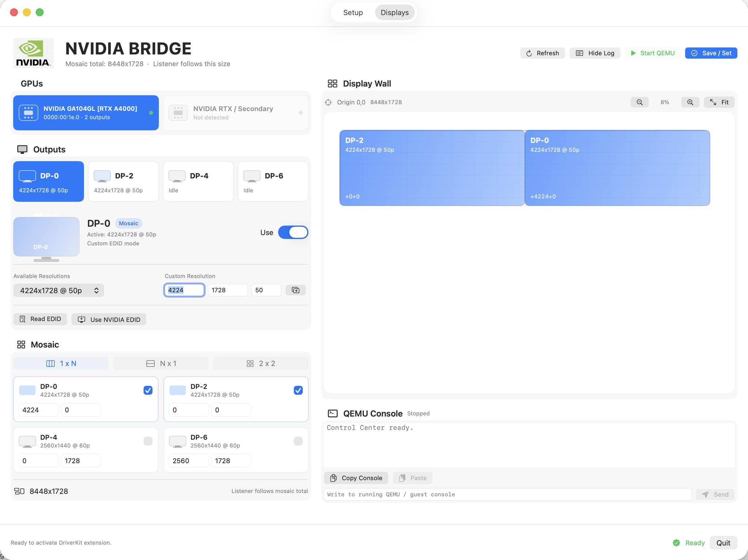Click the Copy Console button
Image resolution: width=748 pixels, height=560 pixels.
[356, 478]
